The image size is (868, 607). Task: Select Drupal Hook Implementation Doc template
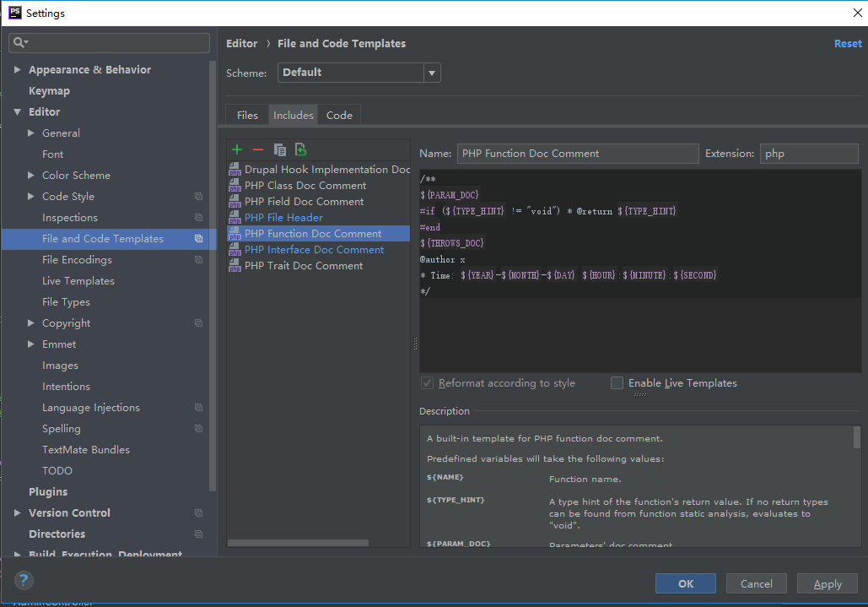319,170
